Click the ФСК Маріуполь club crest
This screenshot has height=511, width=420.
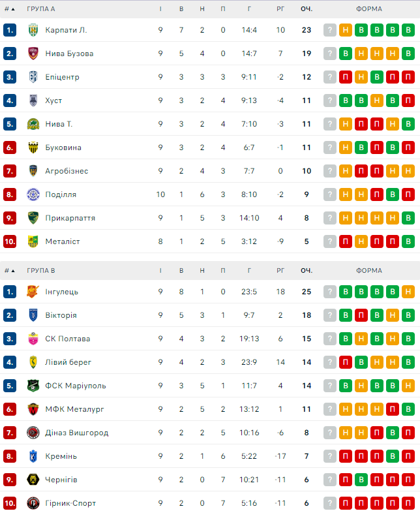pyautogui.click(x=33, y=386)
